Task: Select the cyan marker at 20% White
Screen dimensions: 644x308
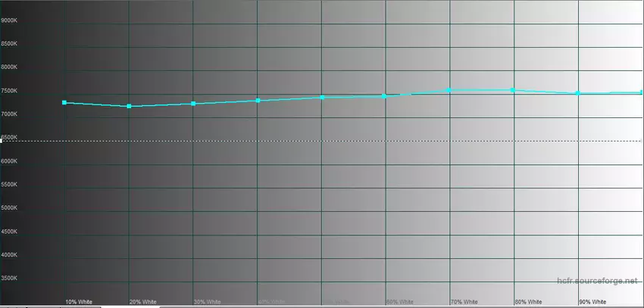Action: click(129, 106)
